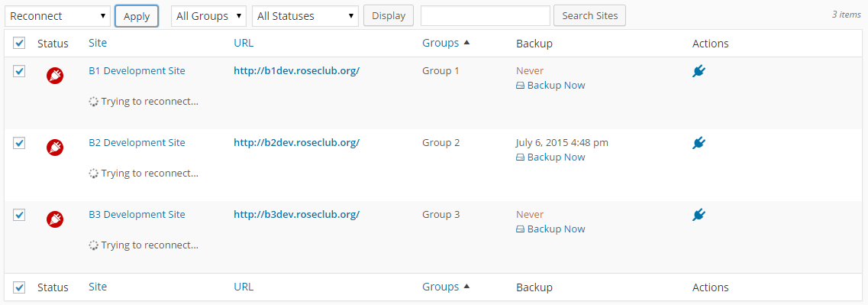Click Backup Now for B3 Development Site

550,229
